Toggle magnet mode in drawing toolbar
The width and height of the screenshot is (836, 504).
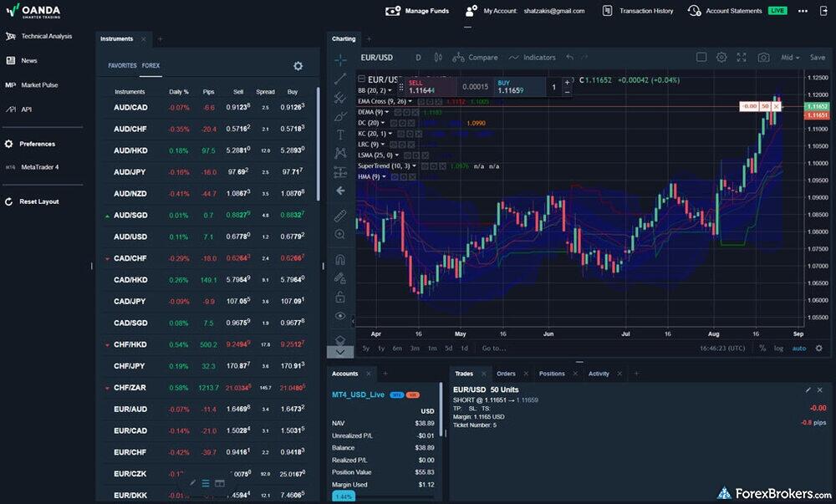(x=340, y=259)
